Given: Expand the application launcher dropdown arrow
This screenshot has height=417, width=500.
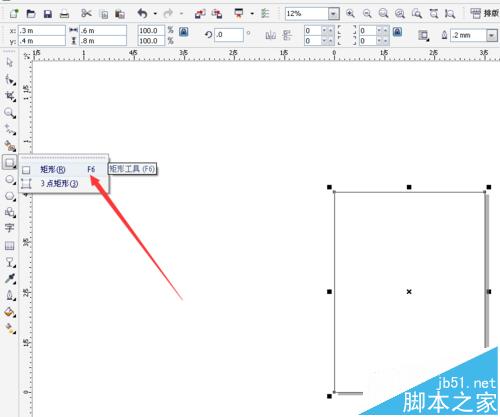Looking at the screenshot, I should pos(252,14).
